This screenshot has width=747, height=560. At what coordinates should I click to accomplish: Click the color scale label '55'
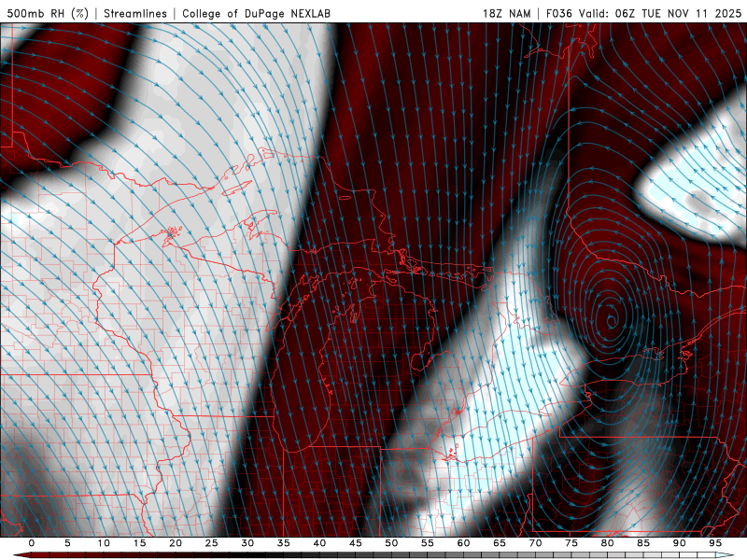(x=428, y=543)
